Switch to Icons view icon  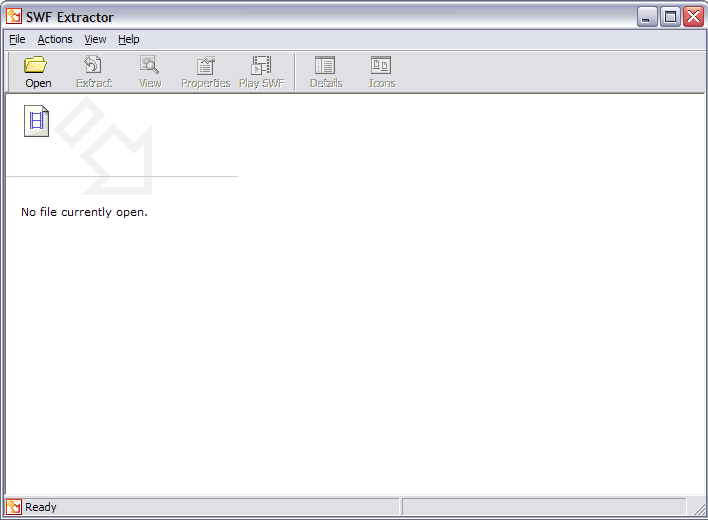(381, 65)
